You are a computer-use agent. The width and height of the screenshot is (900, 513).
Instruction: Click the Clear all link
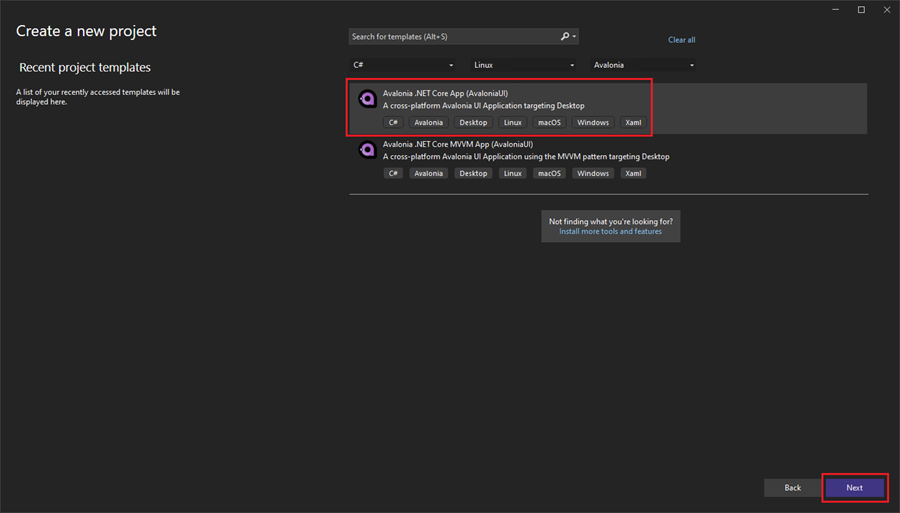[681, 40]
